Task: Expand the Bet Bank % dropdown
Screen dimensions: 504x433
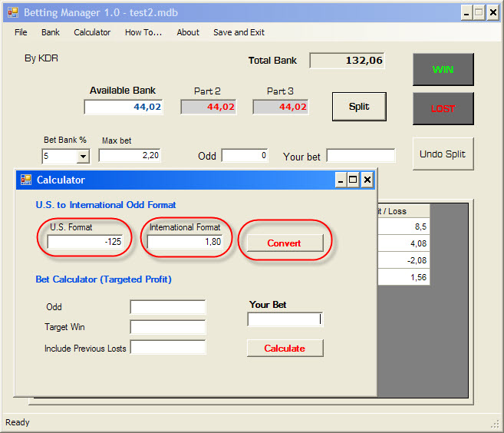Action: [83, 156]
